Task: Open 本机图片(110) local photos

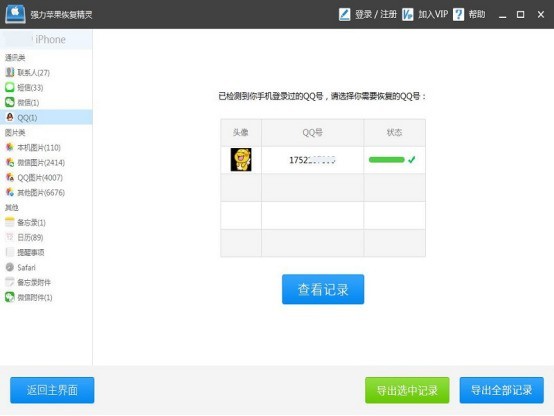Action: pos(33,147)
